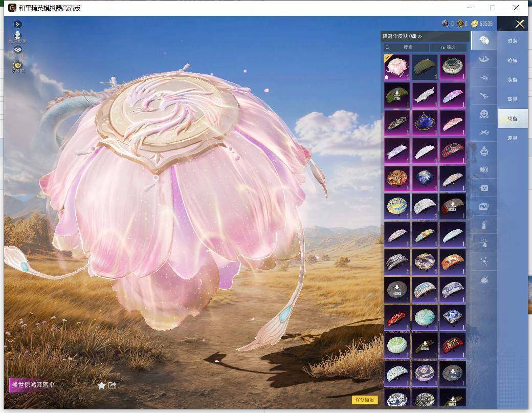Select the crossed-planes trail category icon
The height and width of the screenshot is (413, 532).
click(484, 133)
